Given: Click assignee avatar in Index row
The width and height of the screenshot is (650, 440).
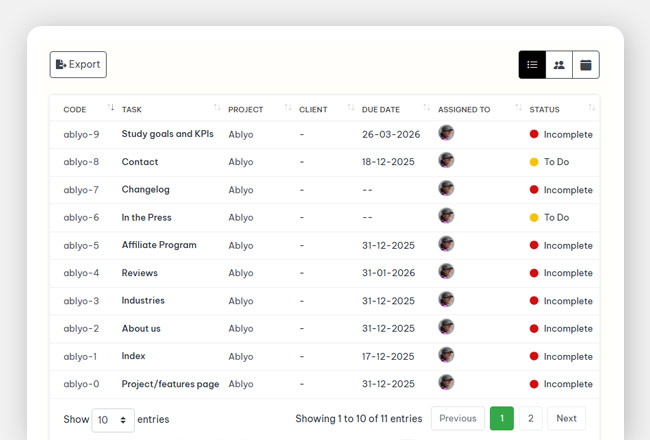Looking at the screenshot, I should coord(446,355).
